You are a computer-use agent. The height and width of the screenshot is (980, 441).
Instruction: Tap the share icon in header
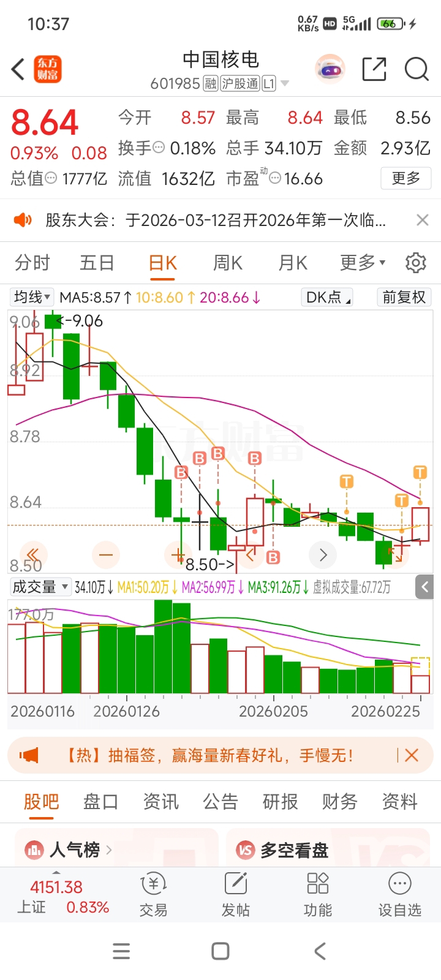(374, 69)
